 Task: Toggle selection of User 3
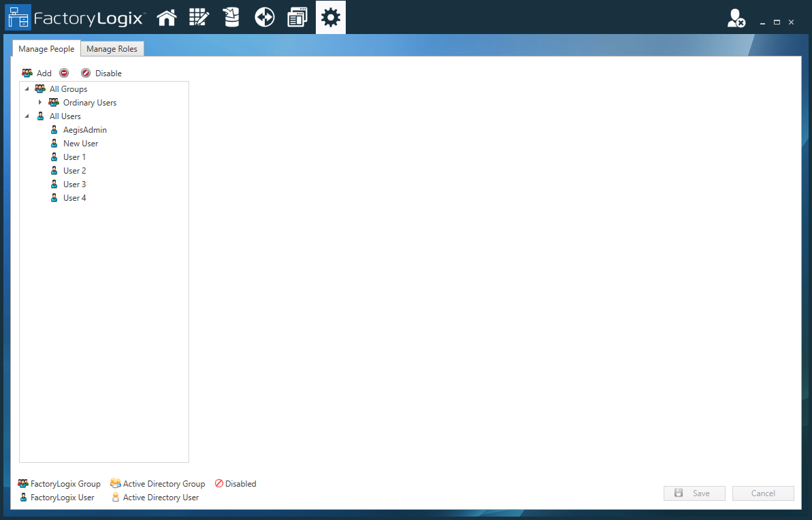[x=74, y=184]
